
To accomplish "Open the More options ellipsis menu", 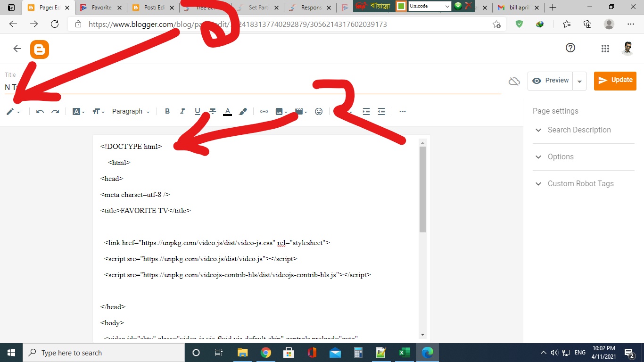I will click(x=402, y=111).
